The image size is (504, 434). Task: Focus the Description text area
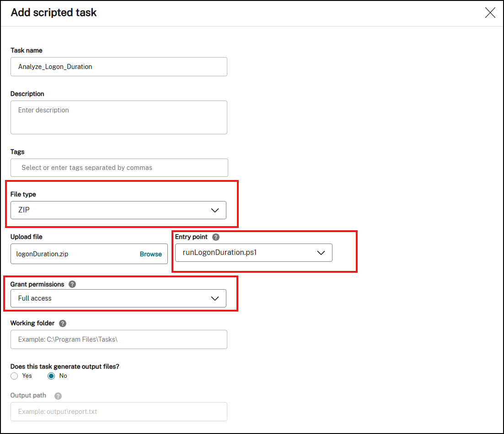pyautogui.click(x=118, y=117)
